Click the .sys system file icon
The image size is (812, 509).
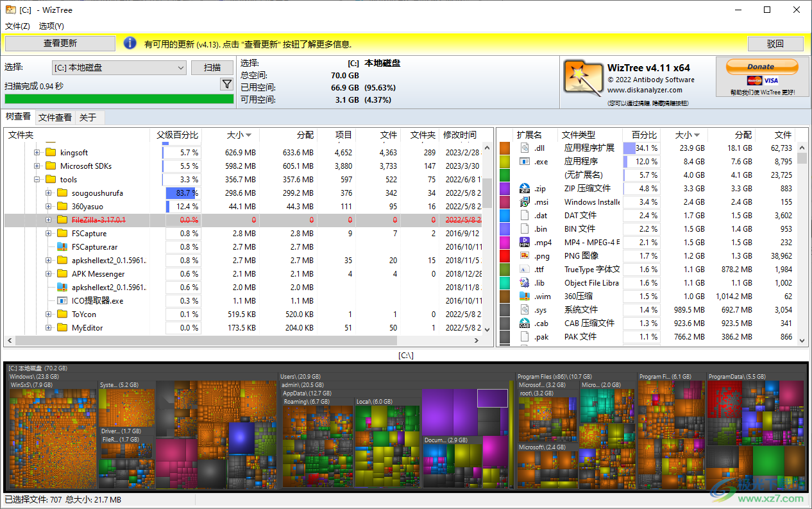pyautogui.click(x=524, y=309)
